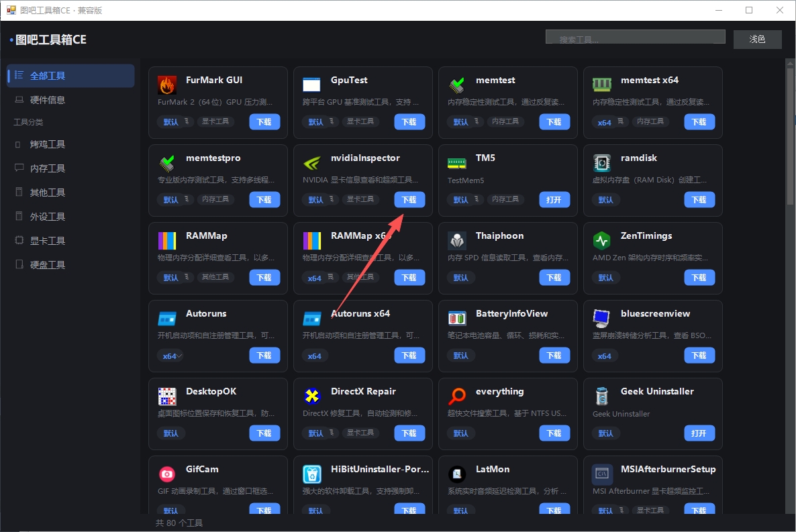Click the memtest chip checkmark icon
The height and width of the screenshot is (532, 796).
pyautogui.click(x=456, y=85)
